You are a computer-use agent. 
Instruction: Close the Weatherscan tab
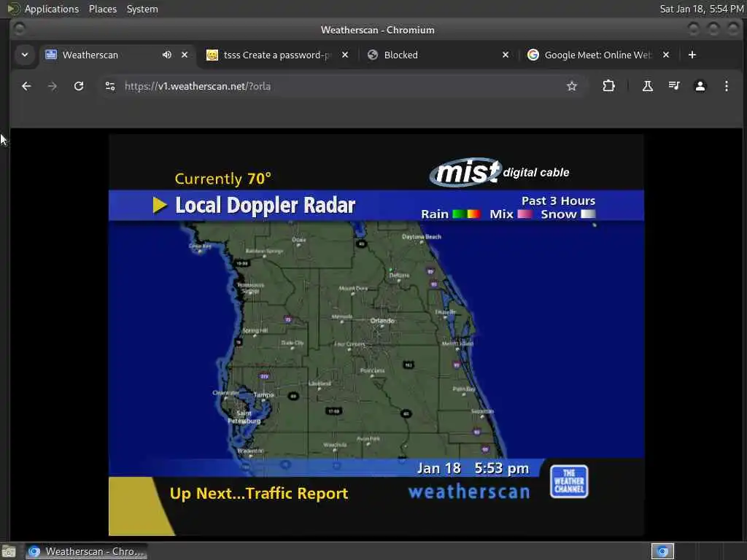click(185, 55)
